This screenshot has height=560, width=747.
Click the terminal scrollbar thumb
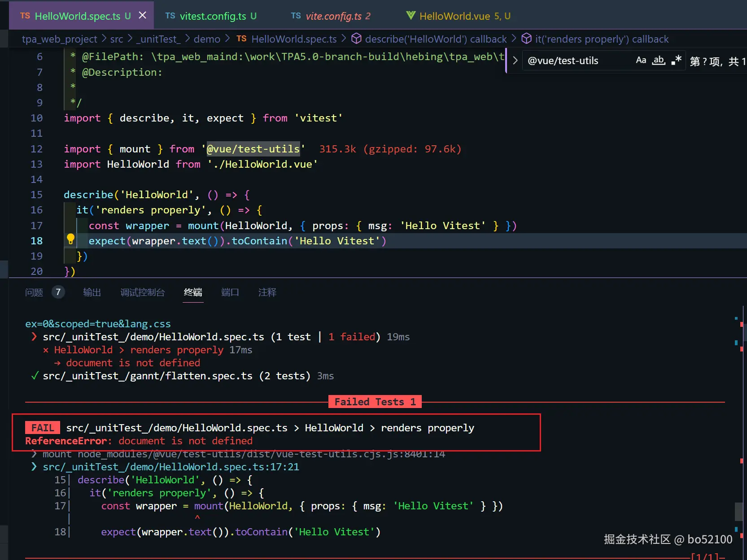pyautogui.click(x=738, y=512)
